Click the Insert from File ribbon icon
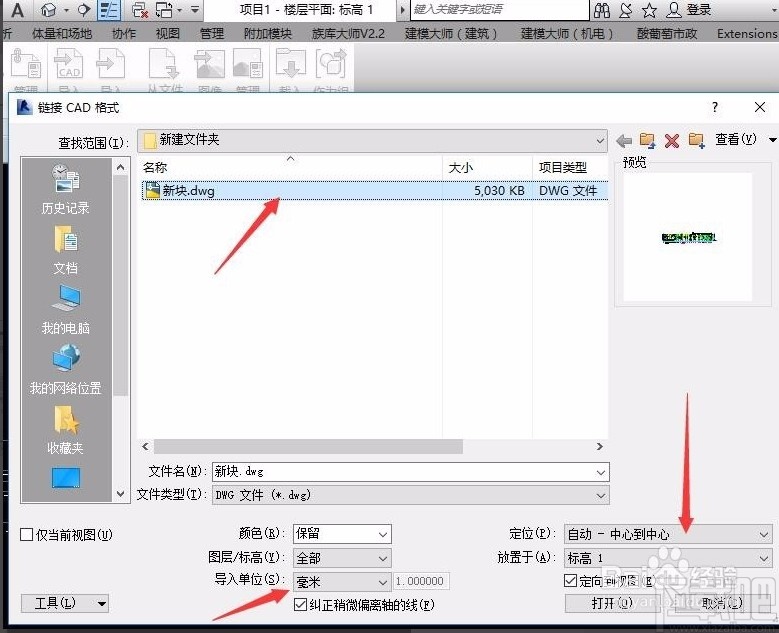This screenshot has height=633, width=779. point(164,64)
